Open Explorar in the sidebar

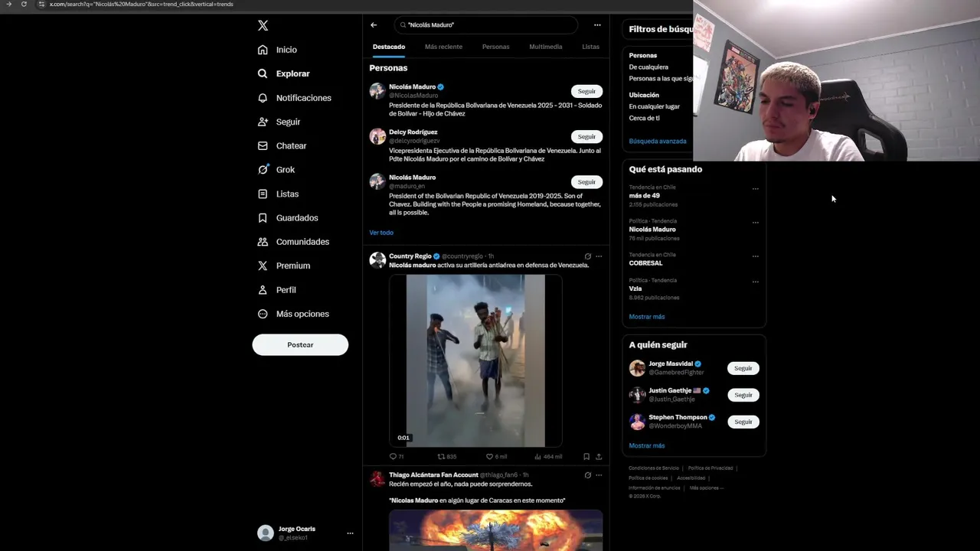tap(283, 73)
